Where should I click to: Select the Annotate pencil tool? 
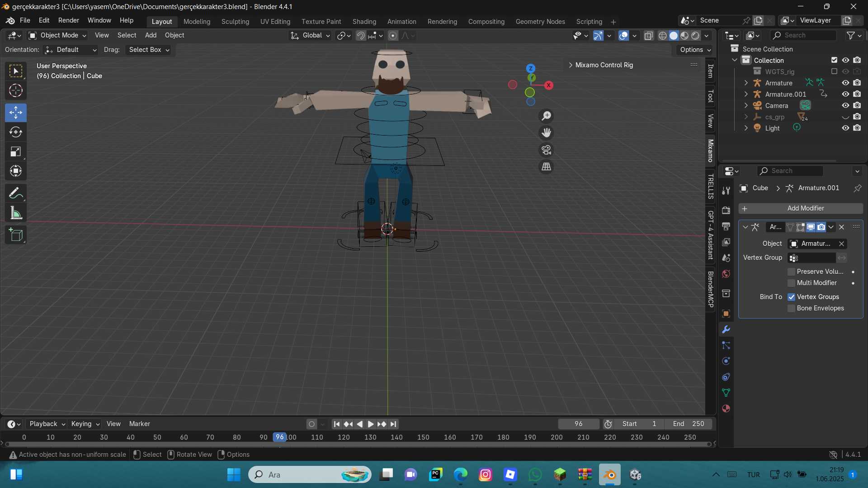coord(16,193)
